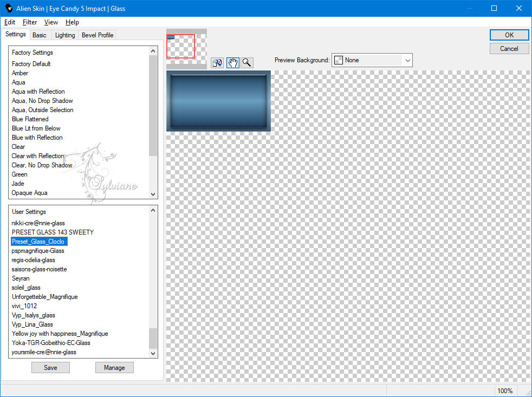Switch to the Lighting tab
The image size is (532, 397).
click(65, 35)
